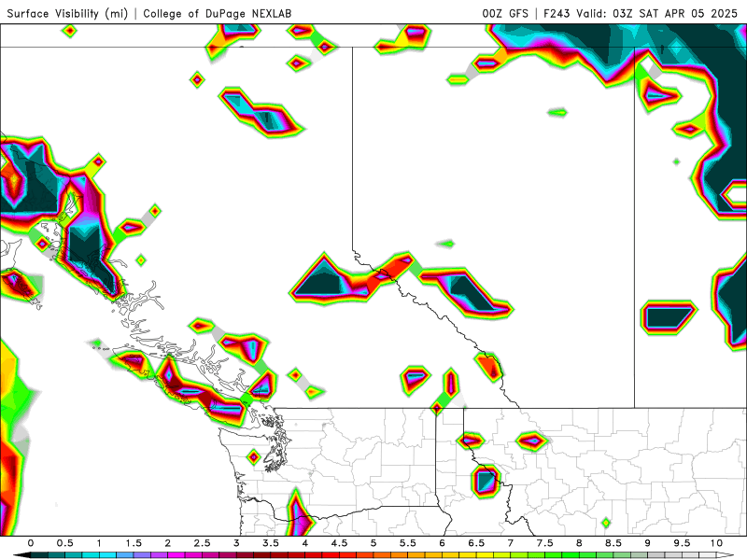Pick the yellow swatch below the 6.5 label

[x=485, y=555]
